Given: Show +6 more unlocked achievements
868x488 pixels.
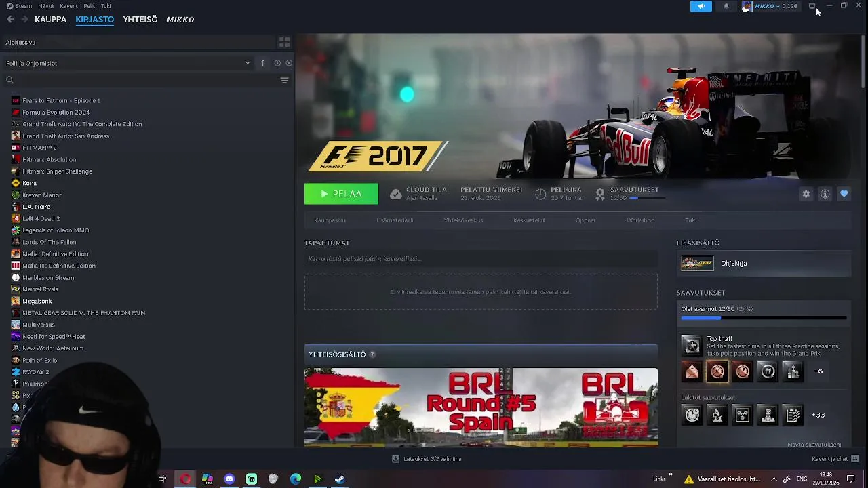Looking at the screenshot, I should coord(818,371).
